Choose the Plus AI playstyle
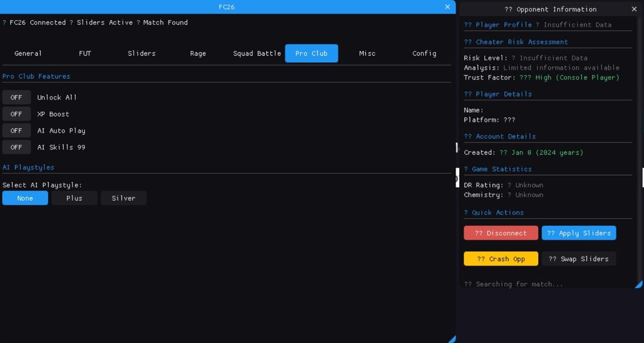 click(74, 198)
